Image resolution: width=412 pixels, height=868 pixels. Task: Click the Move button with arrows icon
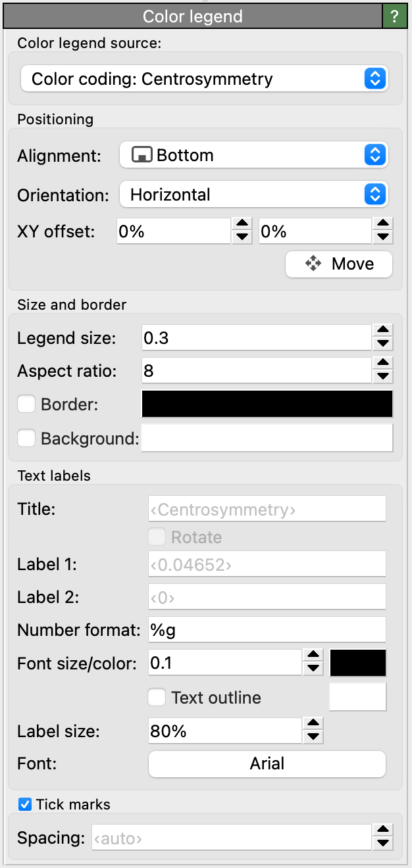click(338, 264)
